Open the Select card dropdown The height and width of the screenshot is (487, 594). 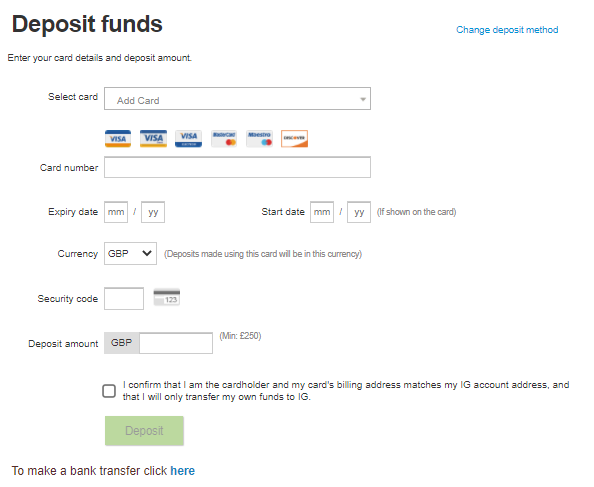tap(238, 99)
